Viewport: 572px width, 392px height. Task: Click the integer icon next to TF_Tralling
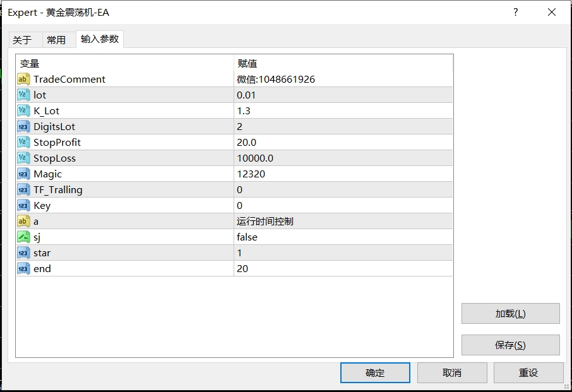[x=23, y=189]
